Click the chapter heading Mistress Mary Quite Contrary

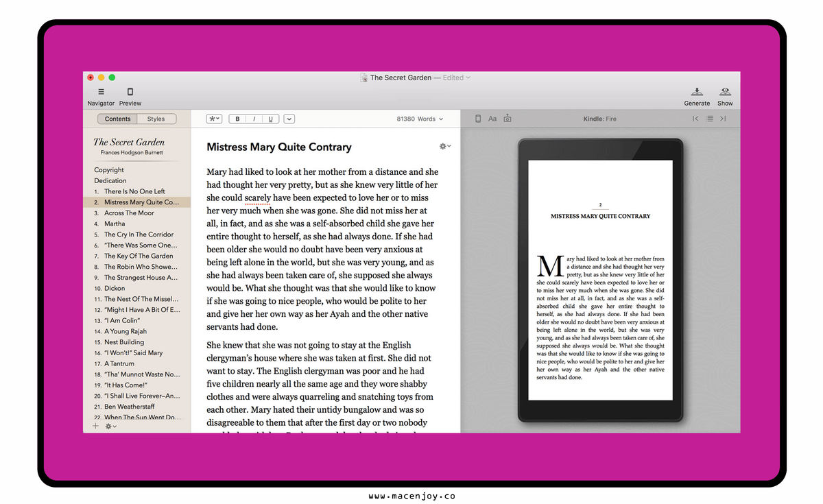279,147
